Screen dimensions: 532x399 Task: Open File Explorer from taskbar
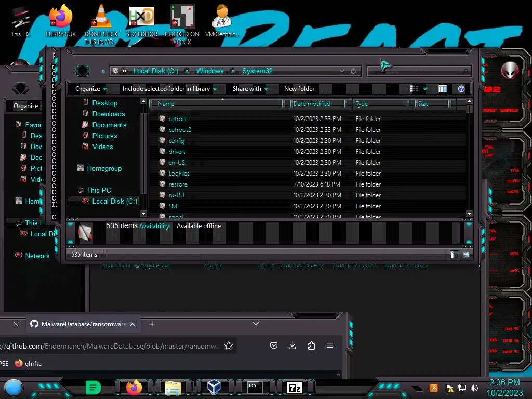[x=173, y=388]
